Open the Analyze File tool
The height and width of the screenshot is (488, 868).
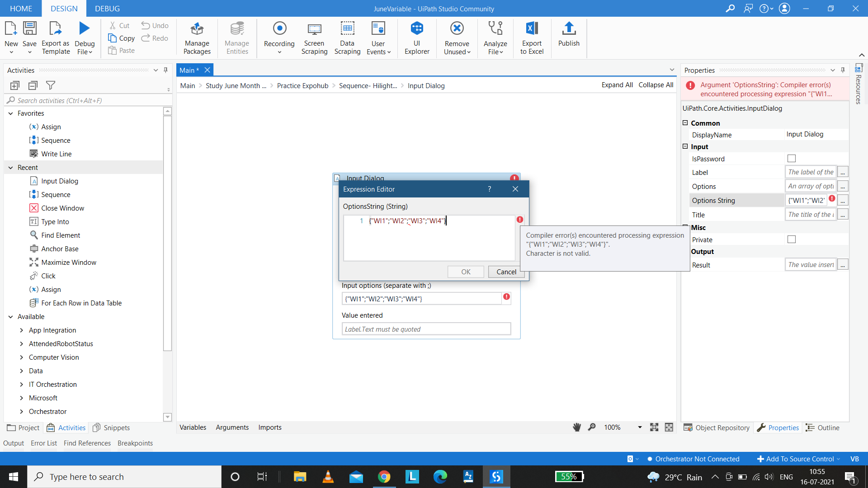click(495, 38)
